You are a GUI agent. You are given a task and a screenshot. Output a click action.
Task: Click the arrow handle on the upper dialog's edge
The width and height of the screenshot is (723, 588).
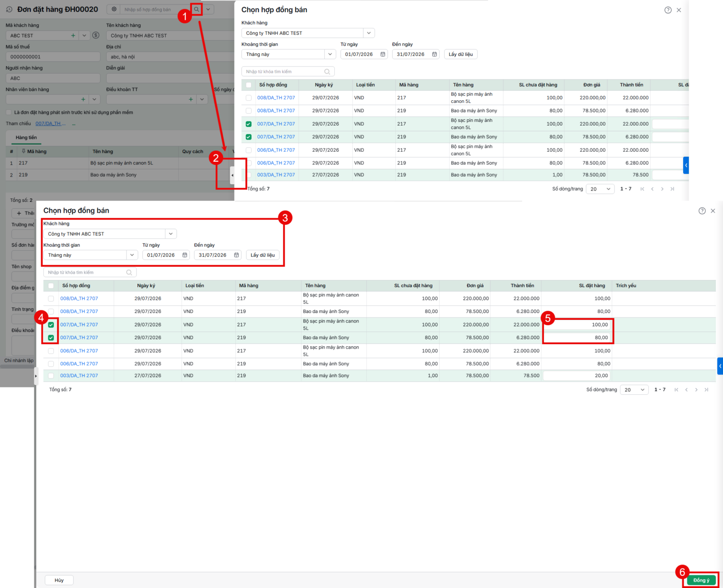click(232, 175)
